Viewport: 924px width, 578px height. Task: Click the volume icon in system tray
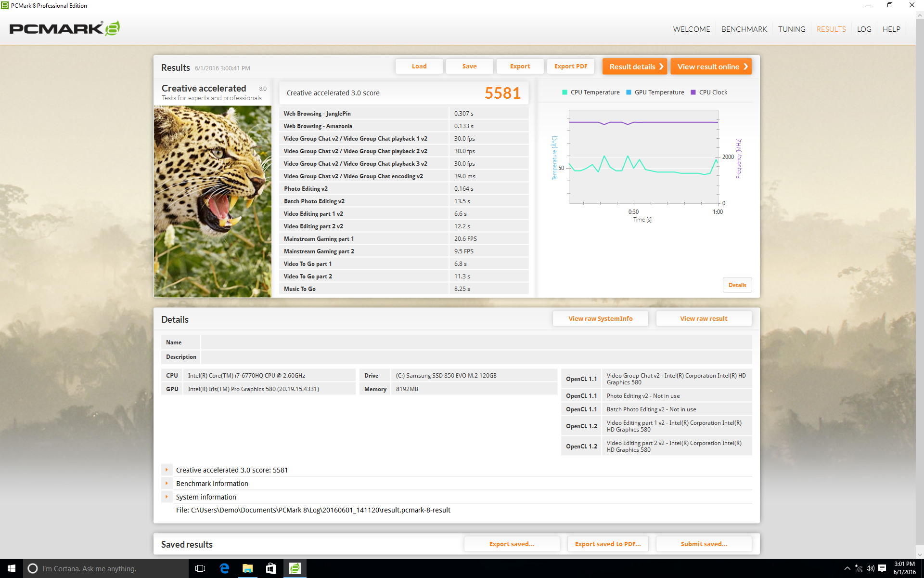click(x=870, y=568)
